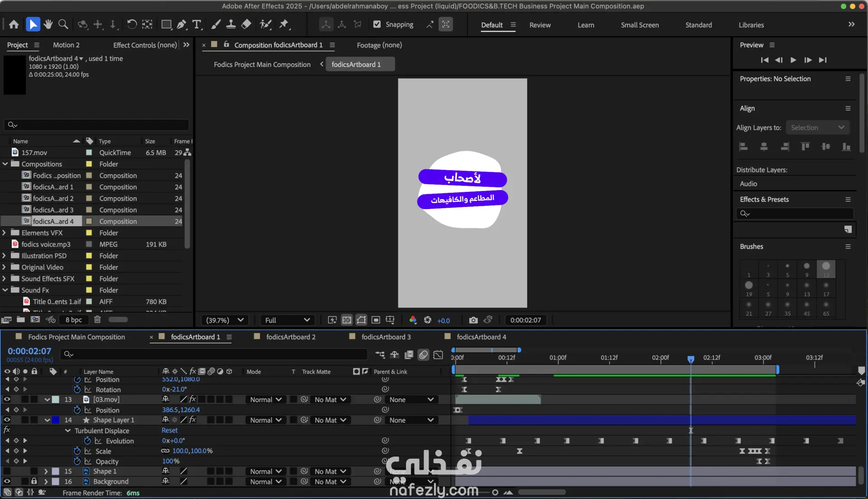
Task: Click the Effects & Presets search field
Action: pyautogui.click(x=798, y=214)
